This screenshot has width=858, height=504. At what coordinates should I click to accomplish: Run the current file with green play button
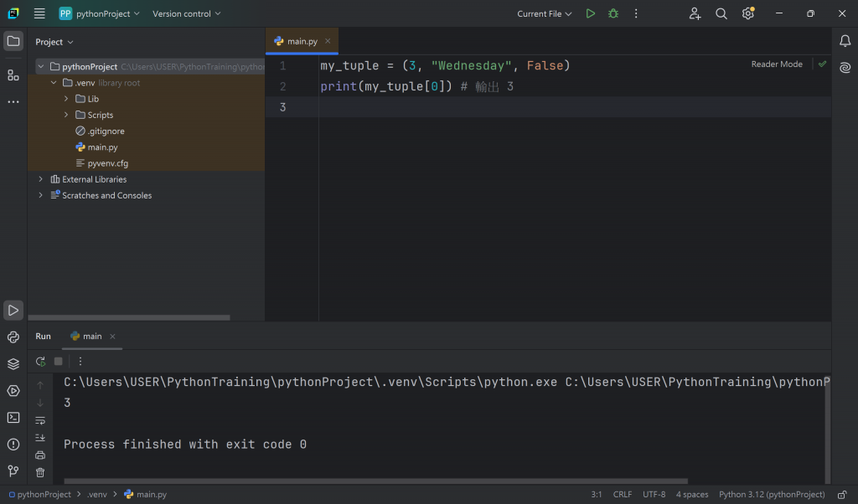click(x=591, y=13)
